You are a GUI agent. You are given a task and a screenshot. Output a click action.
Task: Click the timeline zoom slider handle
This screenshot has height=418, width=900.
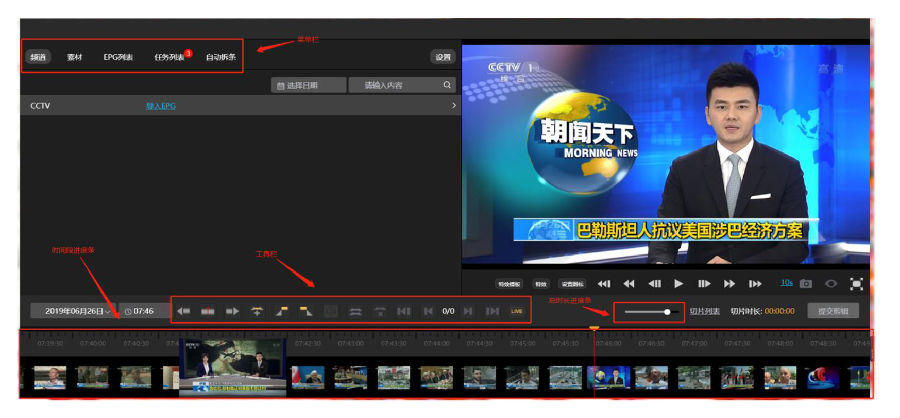pos(667,311)
